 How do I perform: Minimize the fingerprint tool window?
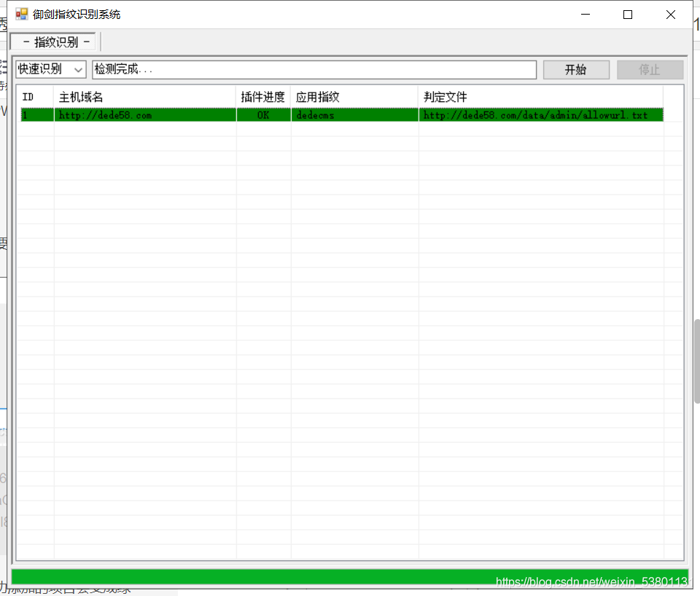click(x=586, y=15)
